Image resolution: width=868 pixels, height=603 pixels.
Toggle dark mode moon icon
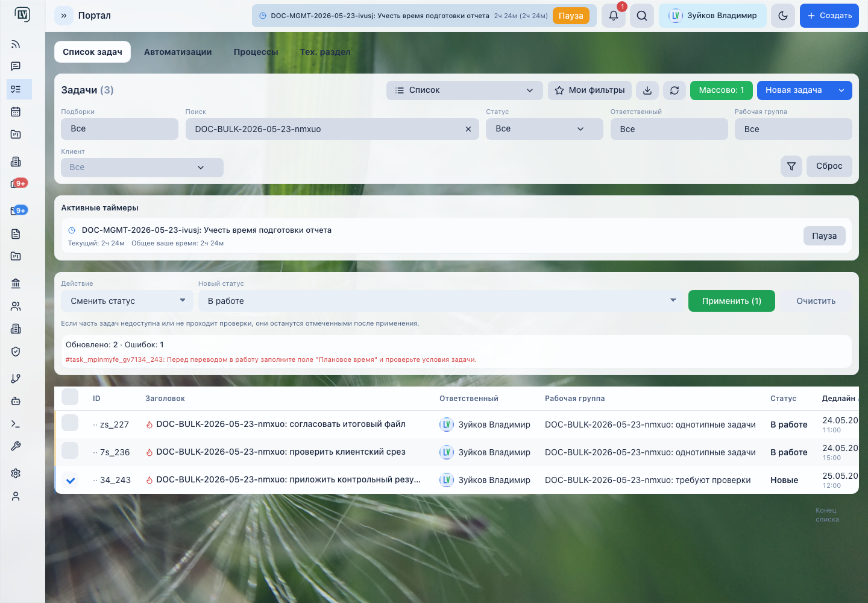click(x=783, y=16)
